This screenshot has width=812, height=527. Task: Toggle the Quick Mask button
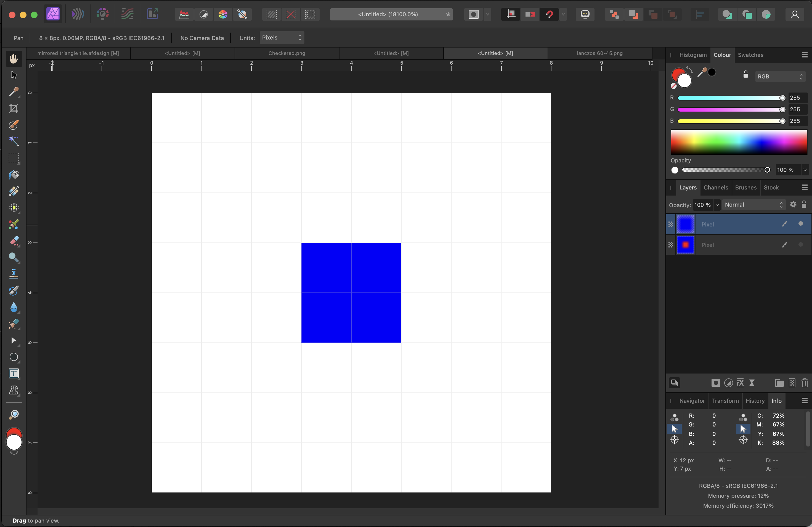point(473,14)
